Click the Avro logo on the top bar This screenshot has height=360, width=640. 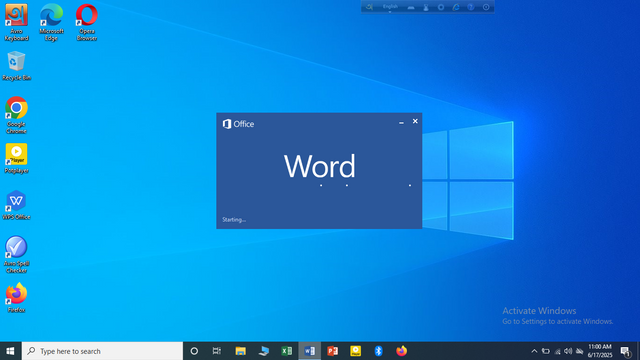pos(369,7)
